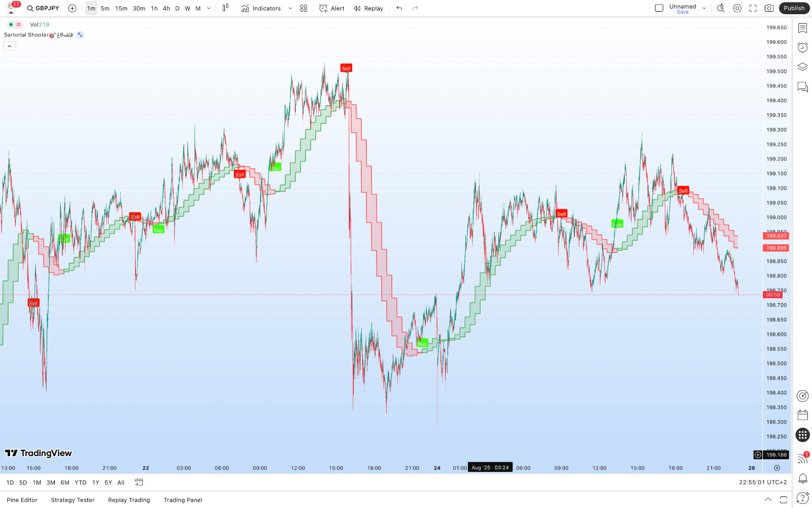Open the Pine Editor tab
Image resolution: width=812 pixels, height=508 pixels.
point(22,500)
